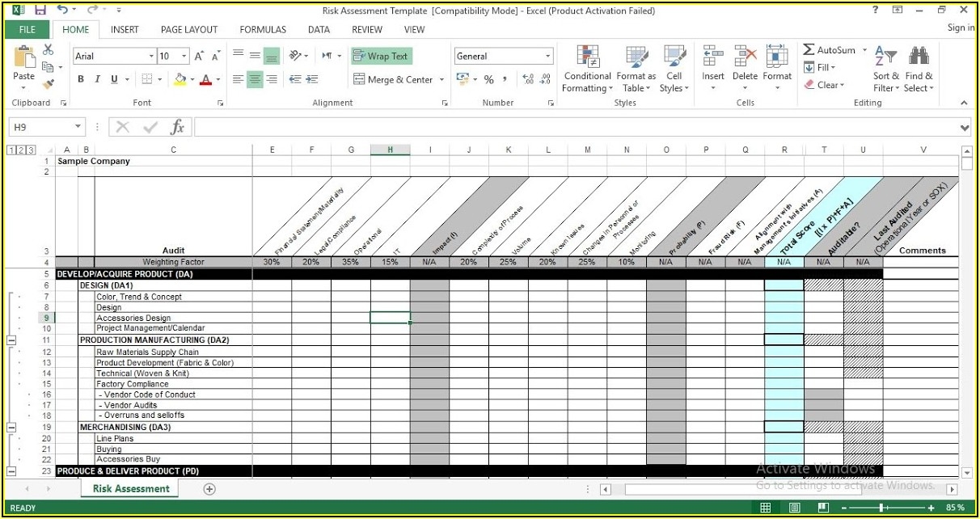
Task: Click the new sheet plus button
Action: point(209,488)
